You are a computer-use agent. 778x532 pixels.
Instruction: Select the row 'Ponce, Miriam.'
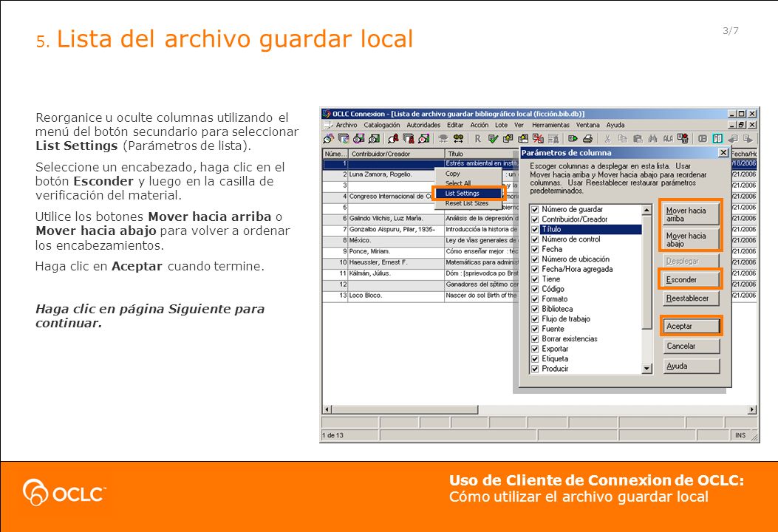tap(420, 251)
